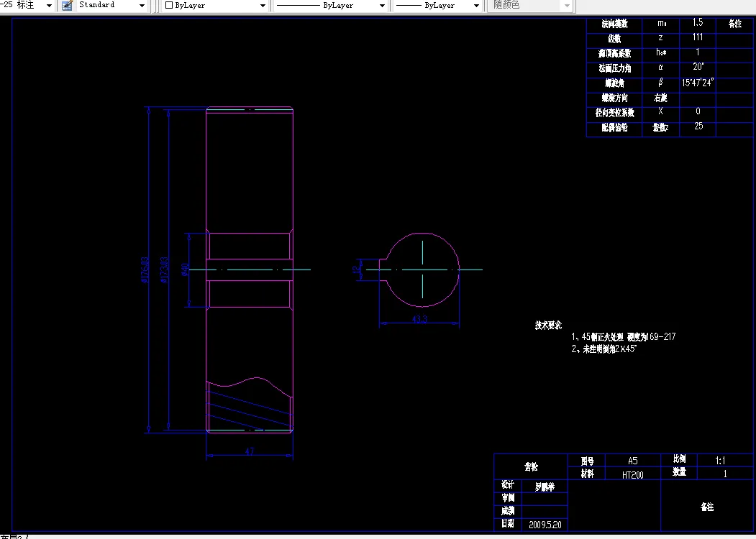Select the 齿轮 part name in title block
Image resolution: width=756 pixels, height=539 pixels.
coord(531,466)
